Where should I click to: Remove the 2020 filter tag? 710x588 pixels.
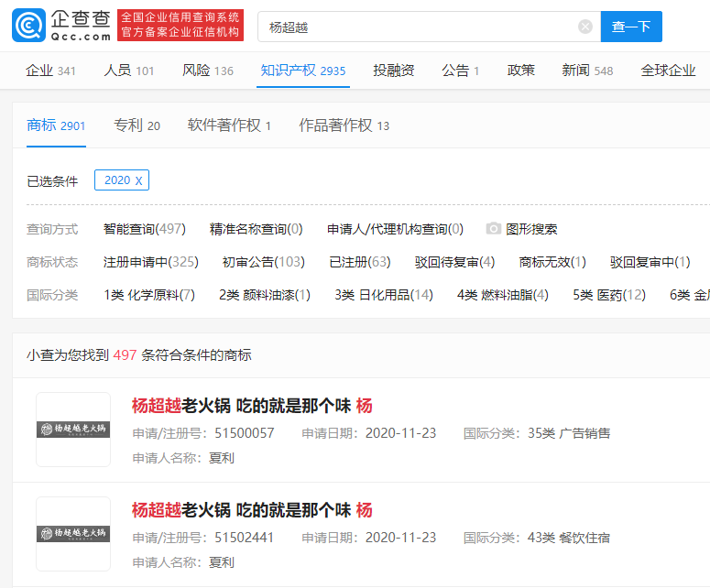click(x=138, y=180)
